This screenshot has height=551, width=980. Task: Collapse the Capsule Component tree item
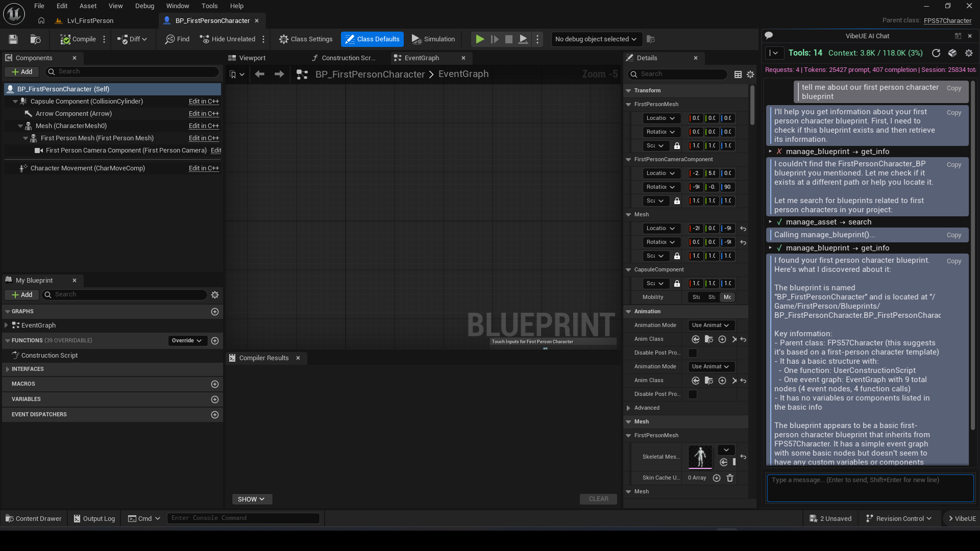(14, 101)
